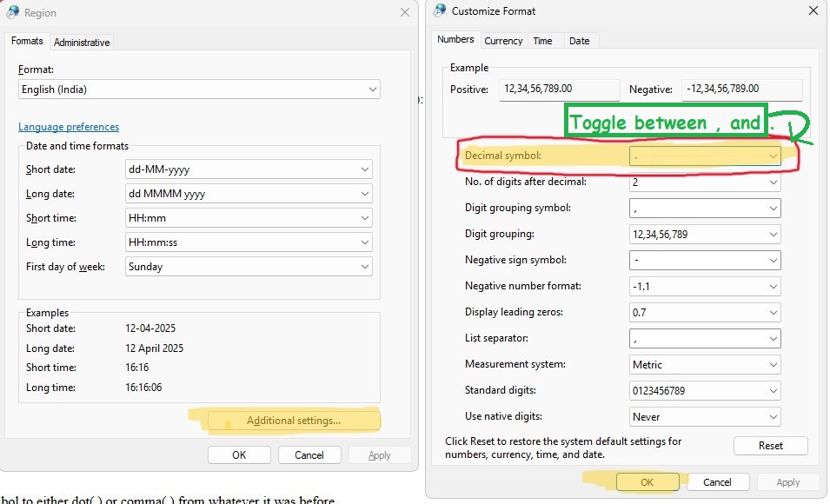Expand the Digit grouping symbol dropdown
Screen dimensions: 830x504
705,209
